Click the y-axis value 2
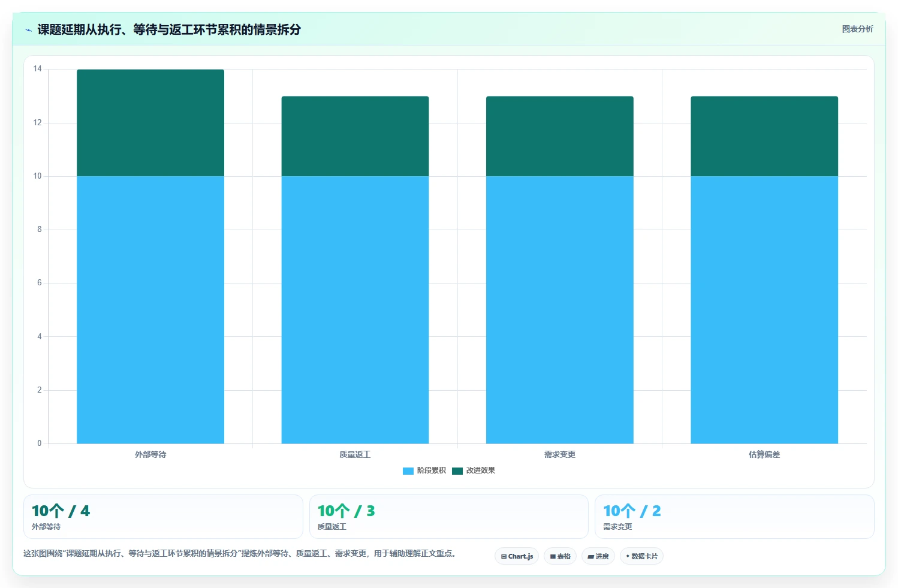 pyautogui.click(x=40, y=390)
